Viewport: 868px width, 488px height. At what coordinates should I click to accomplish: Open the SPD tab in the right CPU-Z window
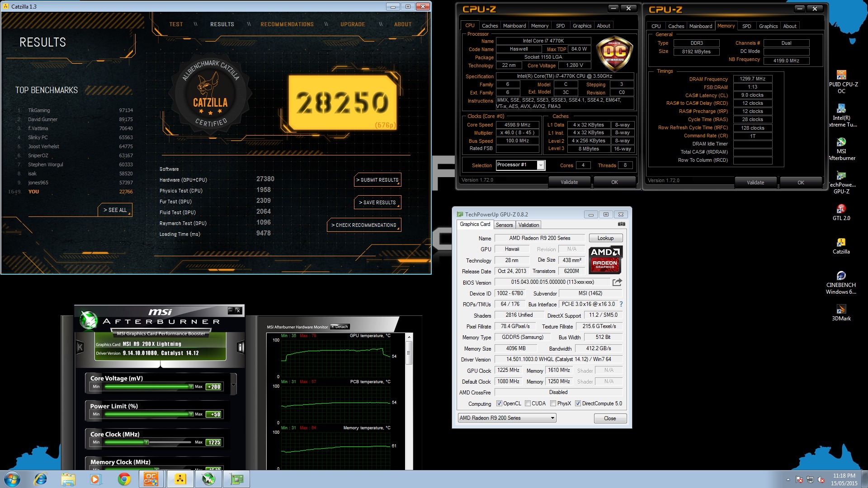[x=747, y=26]
